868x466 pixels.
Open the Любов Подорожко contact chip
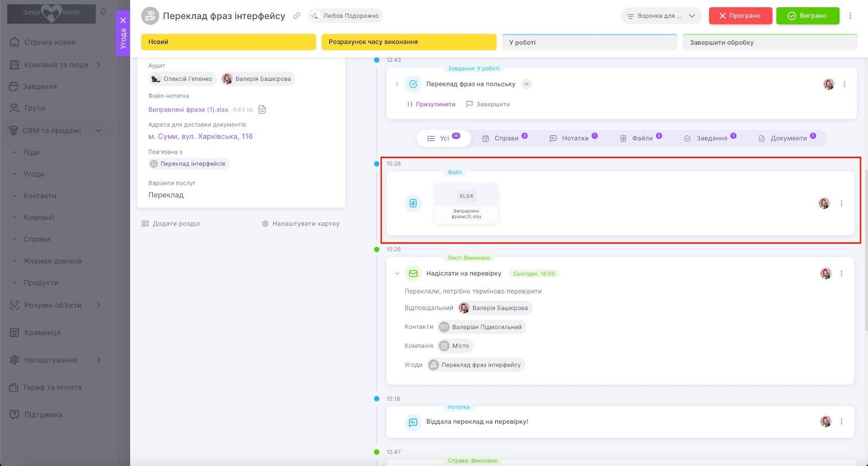pos(346,16)
